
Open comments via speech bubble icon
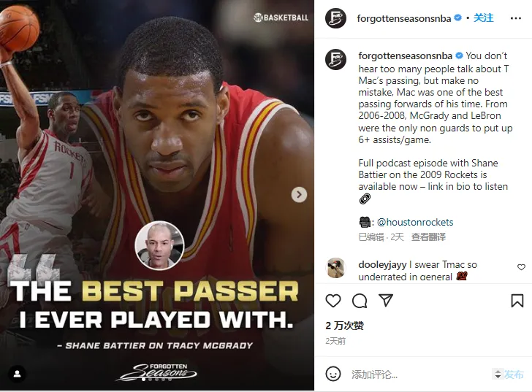click(x=360, y=301)
